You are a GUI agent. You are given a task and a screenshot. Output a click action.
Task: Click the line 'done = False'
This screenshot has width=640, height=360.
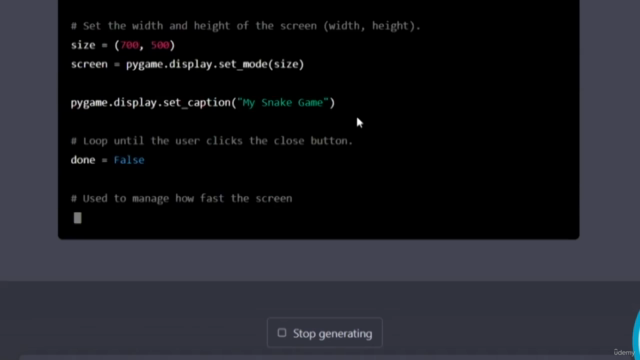[x=107, y=160]
